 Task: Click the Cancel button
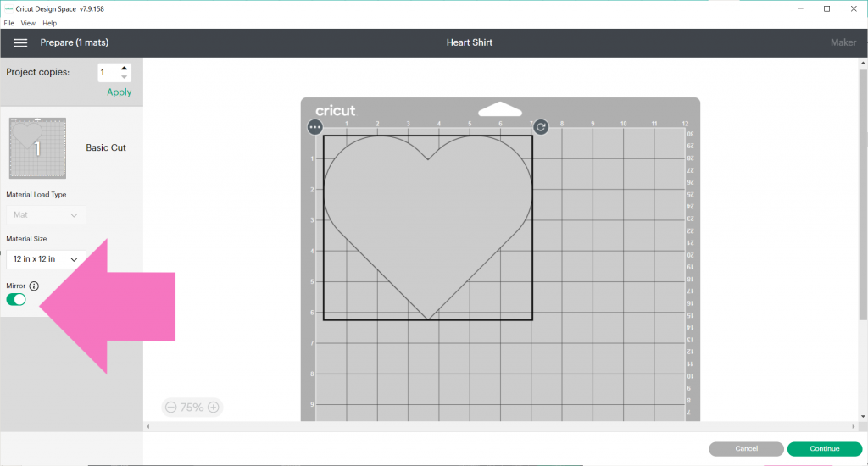coord(746,449)
